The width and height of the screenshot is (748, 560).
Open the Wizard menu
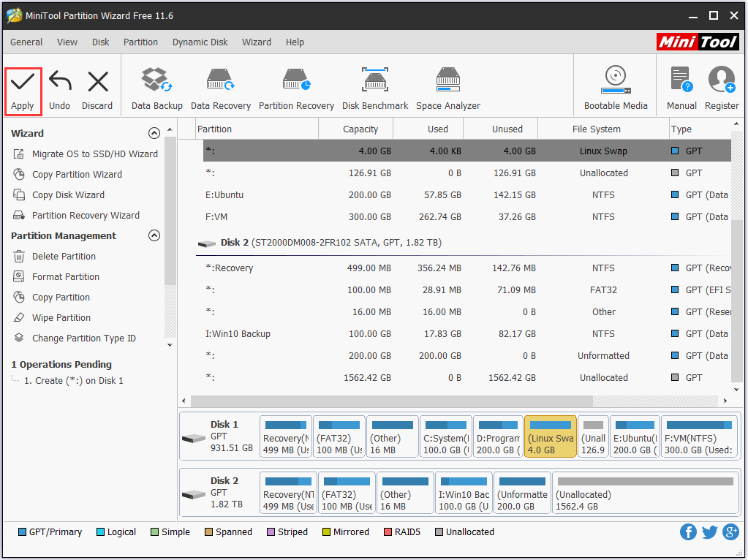(x=257, y=42)
